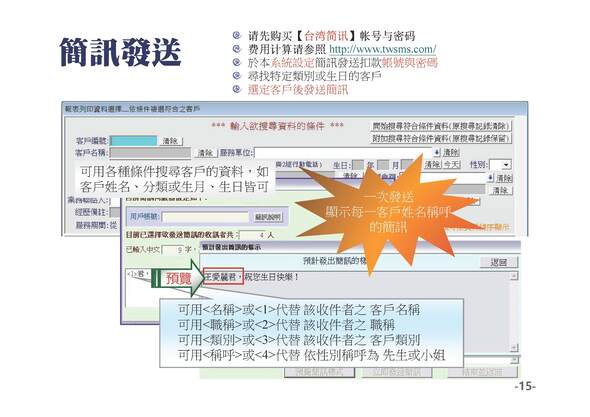Click 清除 on row below 性別 dropdown

point(504,178)
